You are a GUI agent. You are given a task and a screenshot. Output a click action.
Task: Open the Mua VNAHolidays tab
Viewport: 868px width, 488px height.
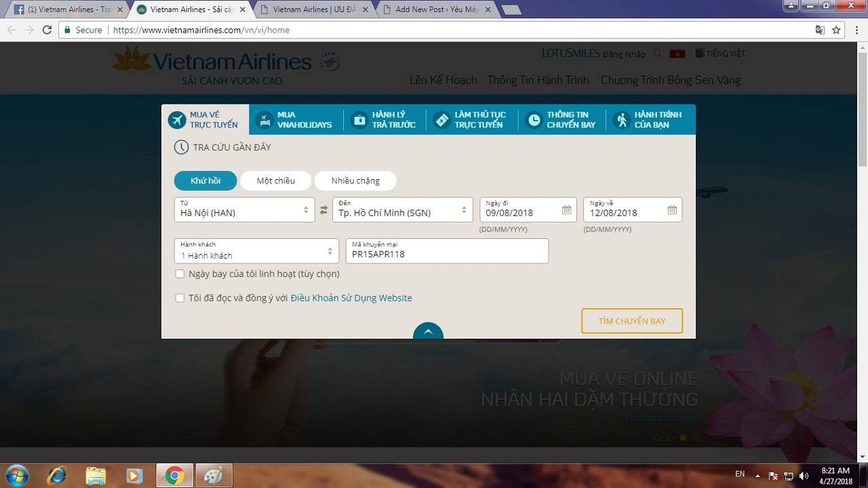tap(296, 120)
